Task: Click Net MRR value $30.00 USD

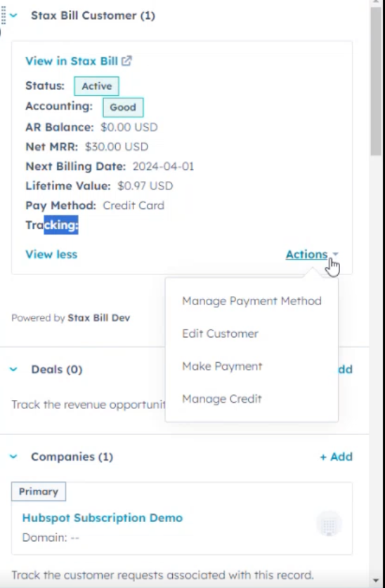Action: [x=117, y=147]
